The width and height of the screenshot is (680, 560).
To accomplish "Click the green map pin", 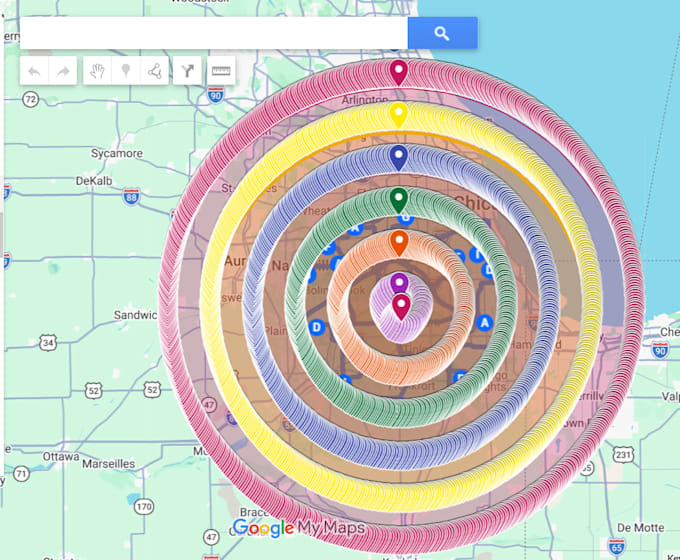I will (x=399, y=200).
